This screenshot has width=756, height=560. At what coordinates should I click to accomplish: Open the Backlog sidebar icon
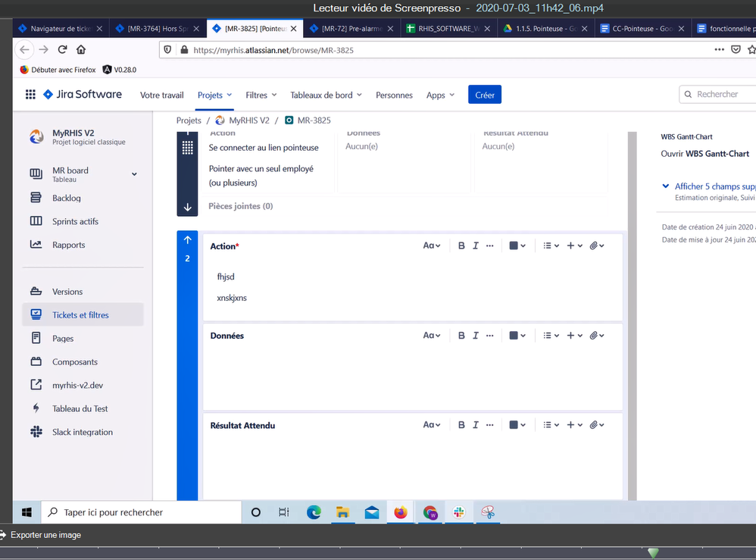36,198
